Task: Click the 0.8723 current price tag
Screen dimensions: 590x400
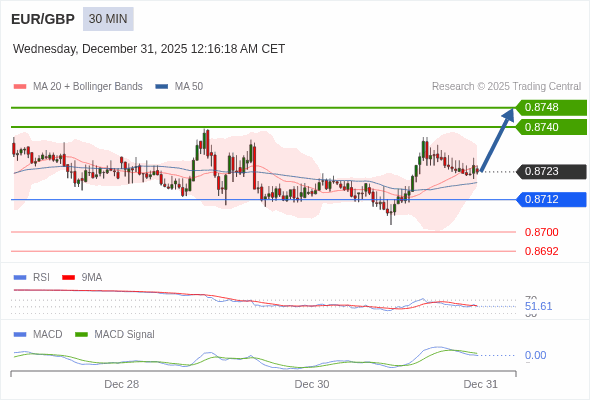Action: coord(551,172)
